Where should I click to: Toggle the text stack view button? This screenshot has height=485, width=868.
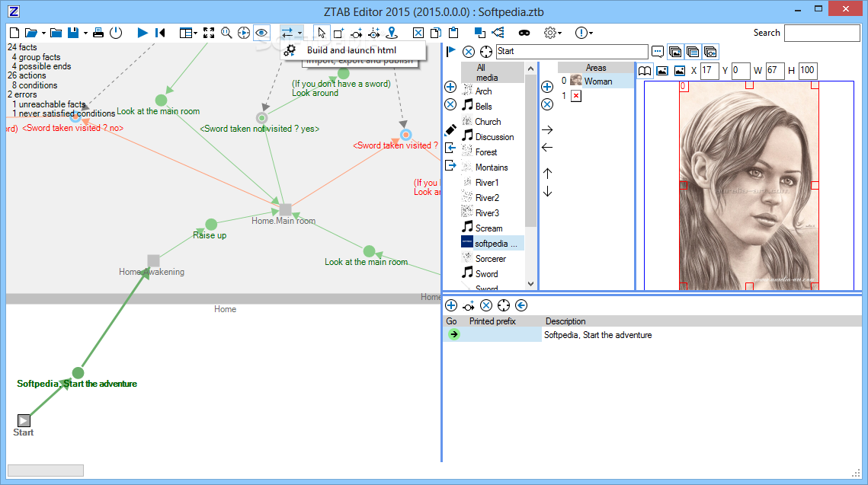pyautogui.click(x=693, y=52)
